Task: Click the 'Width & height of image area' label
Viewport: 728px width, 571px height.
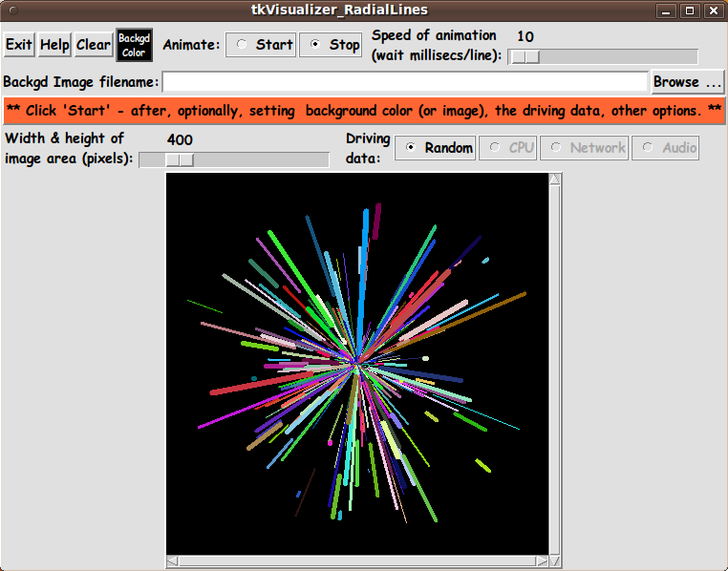Action: (68, 148)
